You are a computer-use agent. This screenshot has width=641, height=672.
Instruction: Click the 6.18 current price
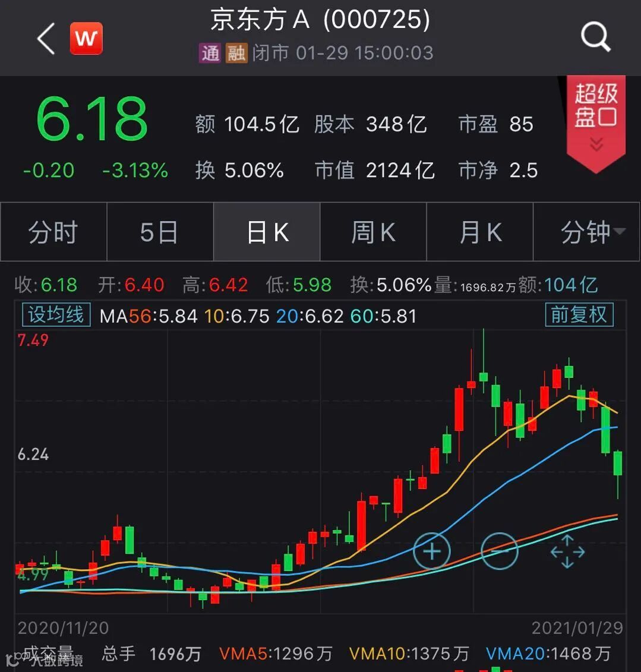(x=91, y=119)
